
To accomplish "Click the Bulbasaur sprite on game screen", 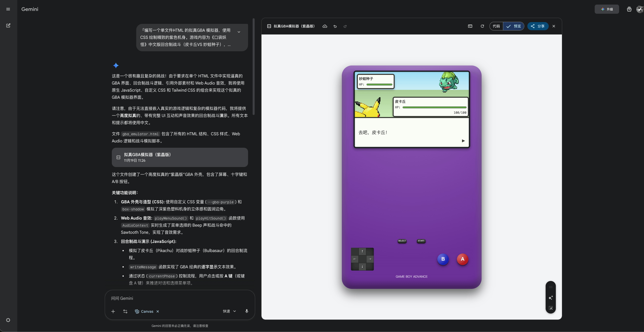I will pos(449,82).
